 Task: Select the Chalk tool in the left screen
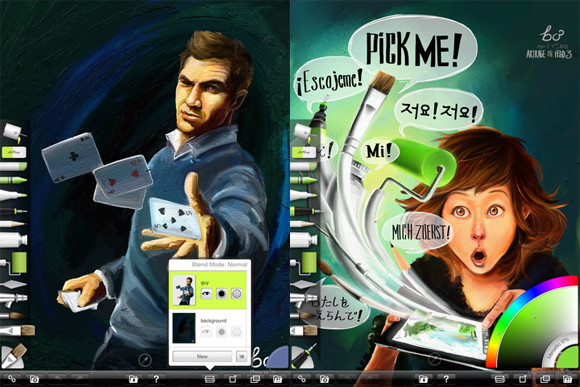(14, 166)
